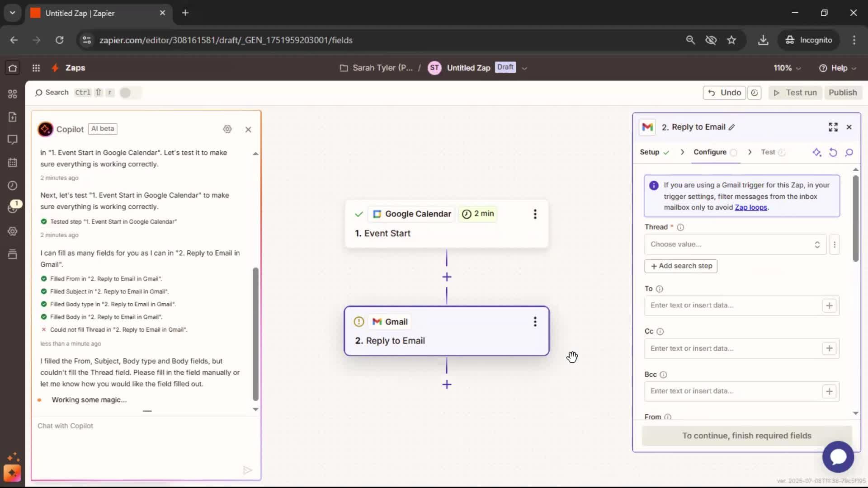Send the Copilot chat message
The height and width of the screenshot is (488, 868).
tap(247, 470)
